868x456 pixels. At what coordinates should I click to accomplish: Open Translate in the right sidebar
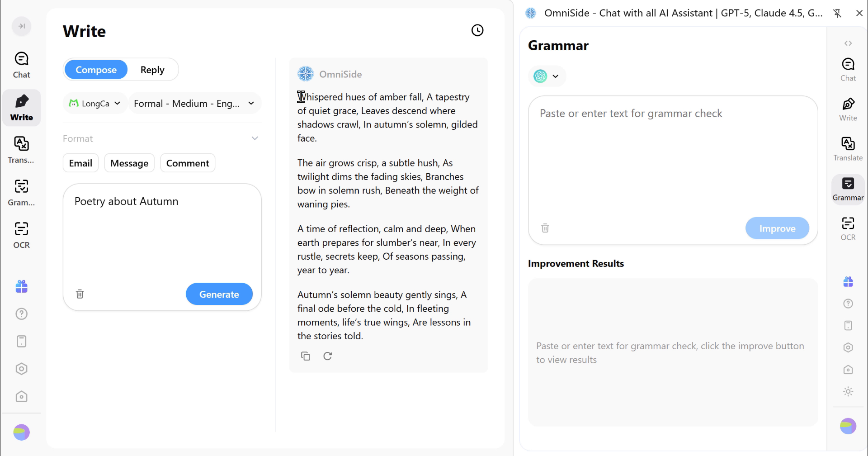[848, 149]
